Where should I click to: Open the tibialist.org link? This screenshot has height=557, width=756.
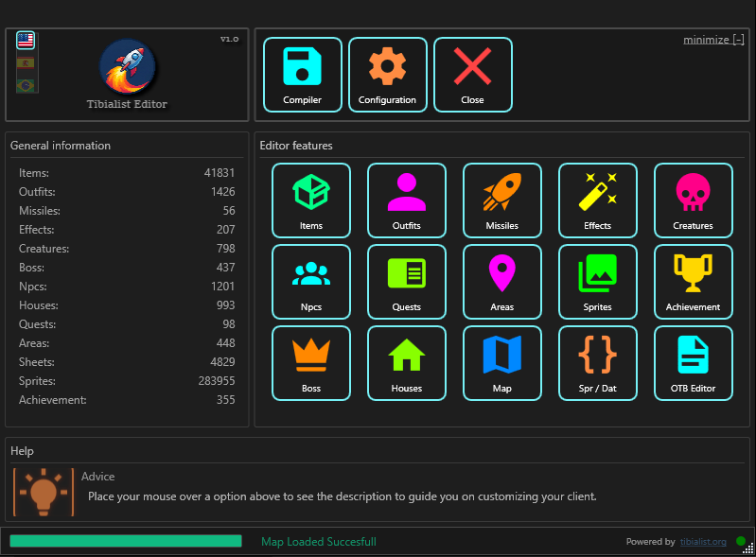tap(703, 542)
